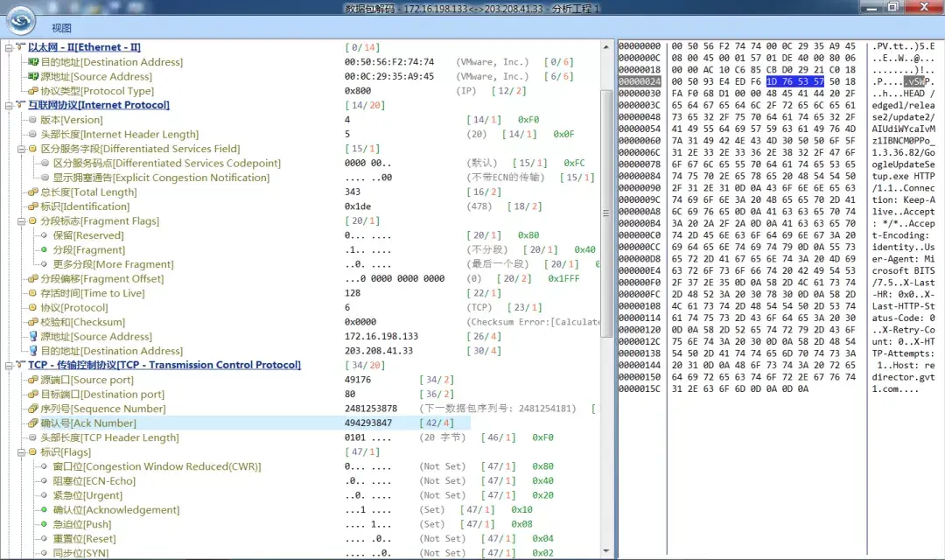Click the Source port field icon
This screenshot has height=560, width=945.
tap(33, 380)
